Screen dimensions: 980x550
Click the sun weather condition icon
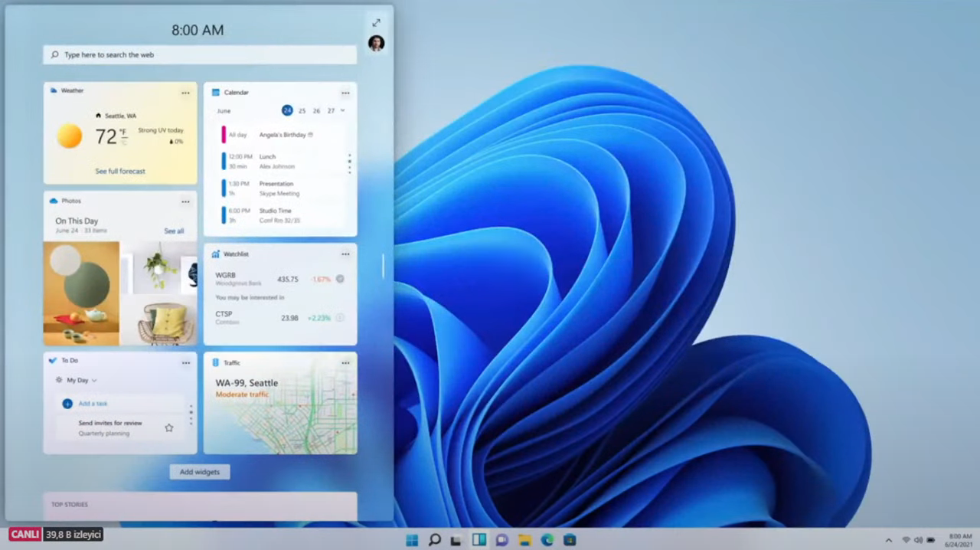click(69, 136)
